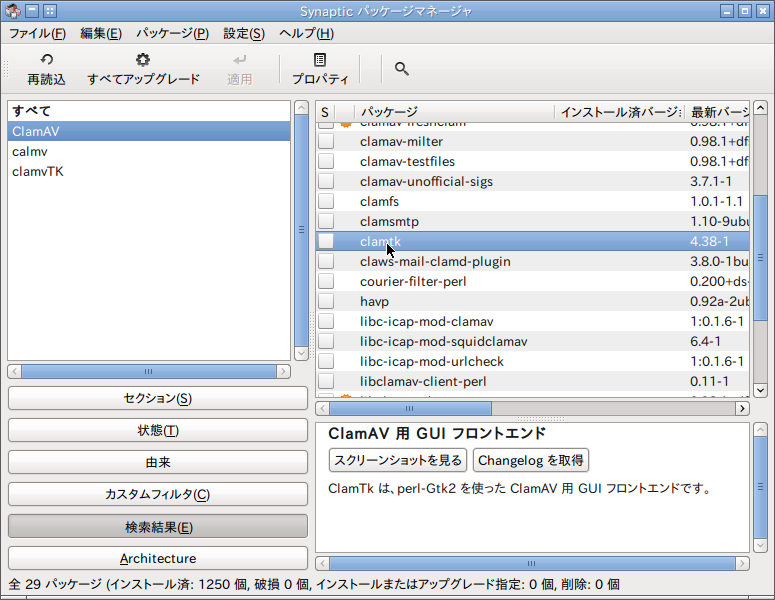Open the File (ファイル) menu
Viewport: 775px width, 600px height.
click(38, 34)
